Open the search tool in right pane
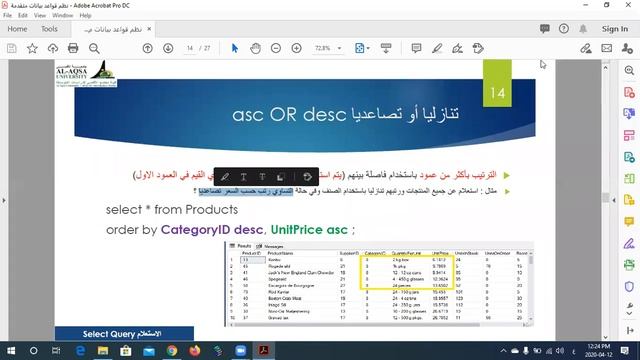 [x=629, y=70]
